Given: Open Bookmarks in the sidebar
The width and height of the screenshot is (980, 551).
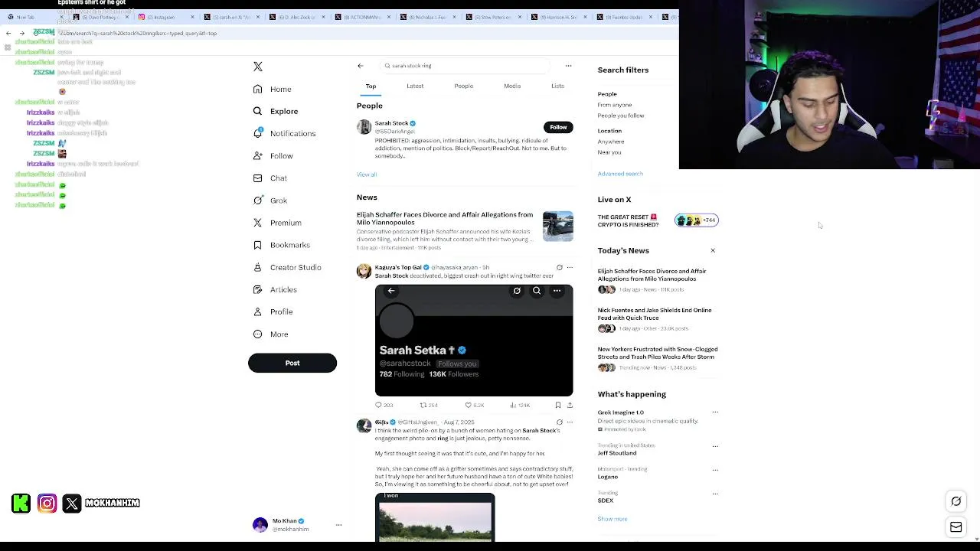Looking at the screenshot, I should pyautogui.click(x=281, y=245).
